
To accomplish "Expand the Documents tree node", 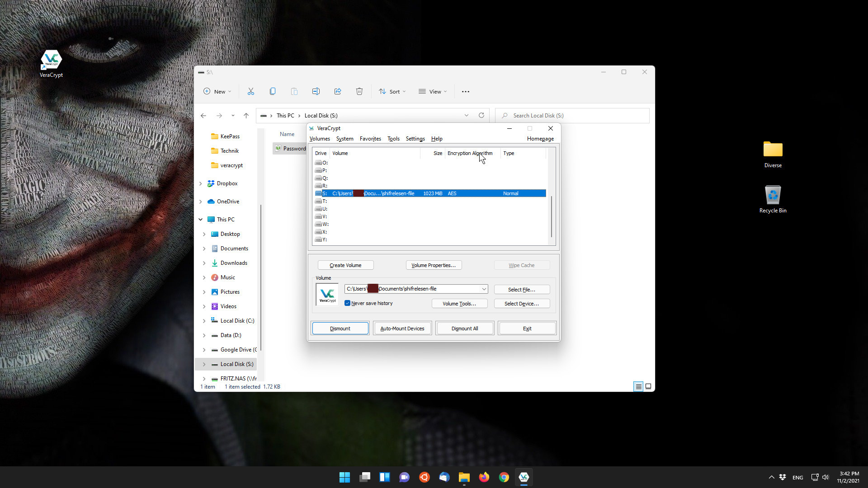I will point(204,249).
